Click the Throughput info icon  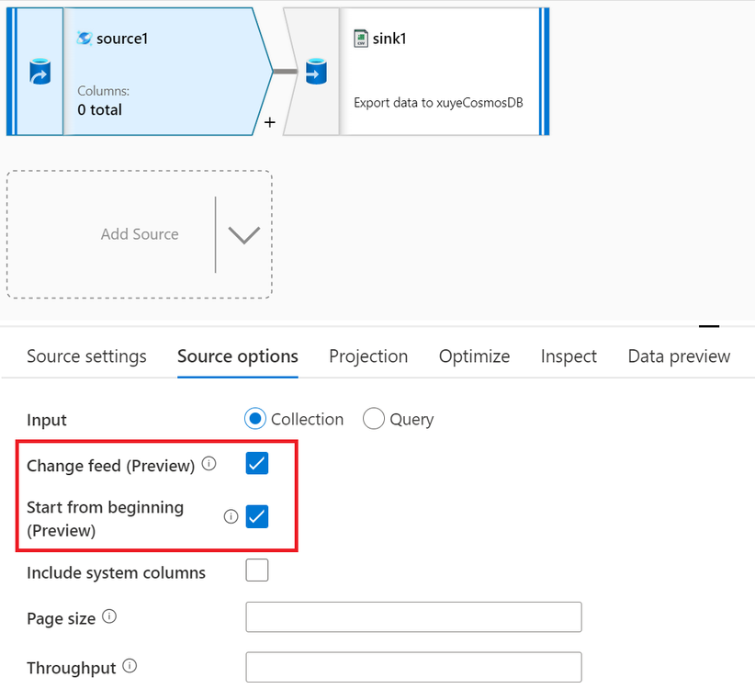point(130,667)
